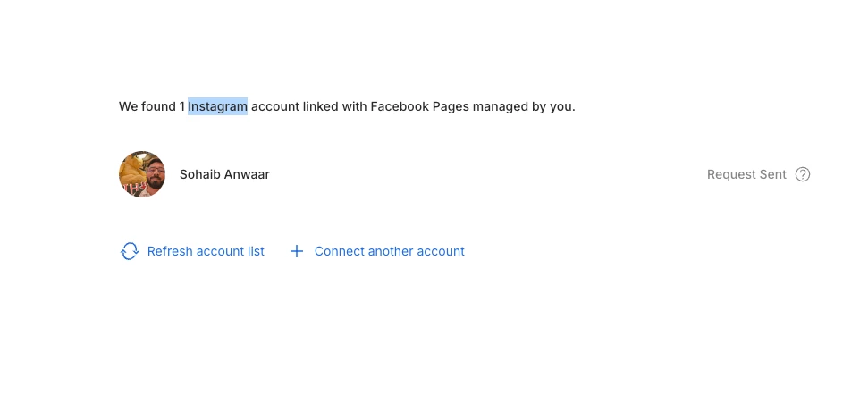
Task: Click the word Pages in the message
Action: pyautogui.click(x=451, y=106)
